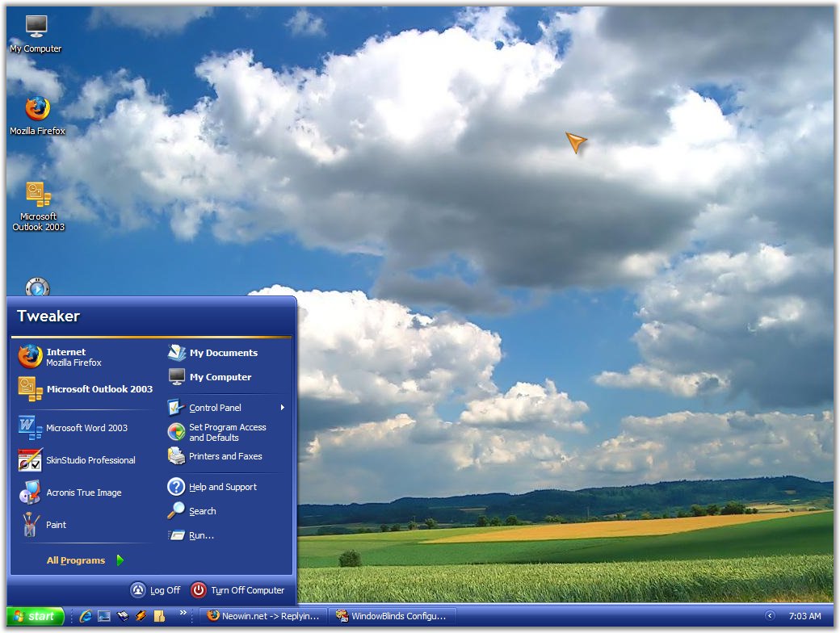Click Show Desktop quick launch icon
Screen dimensions: 840x633
click(104, 616)
